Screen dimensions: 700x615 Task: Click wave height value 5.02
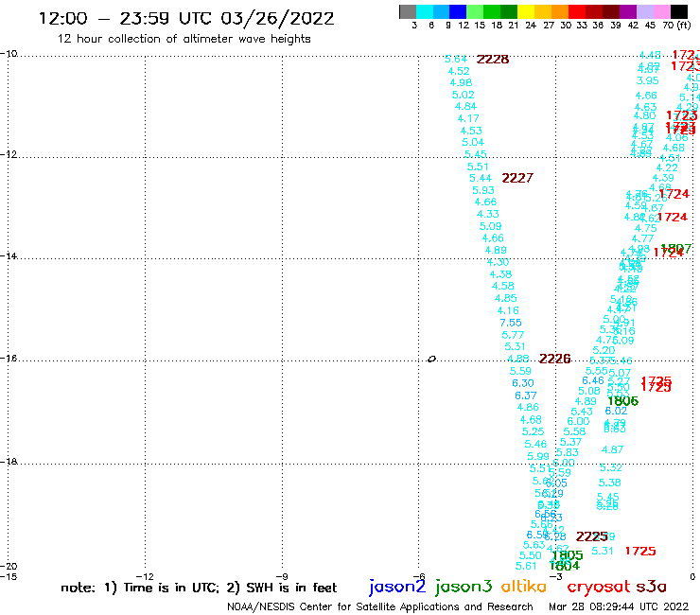point(463,95)
